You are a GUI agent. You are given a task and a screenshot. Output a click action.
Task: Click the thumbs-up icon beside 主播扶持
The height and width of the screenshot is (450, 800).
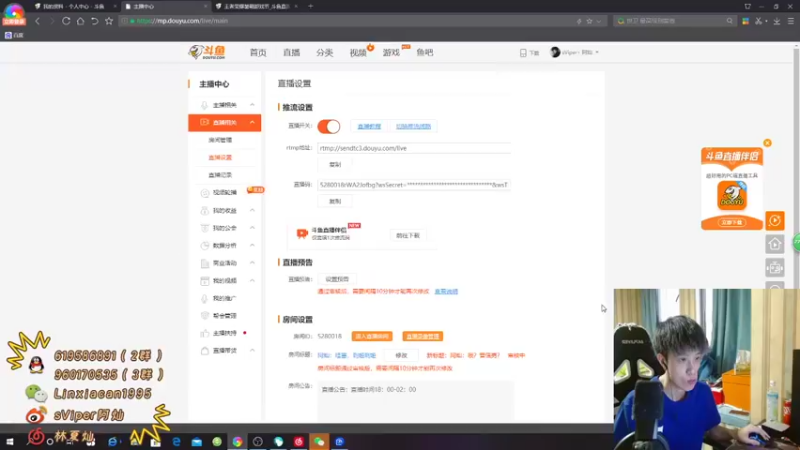205,333
